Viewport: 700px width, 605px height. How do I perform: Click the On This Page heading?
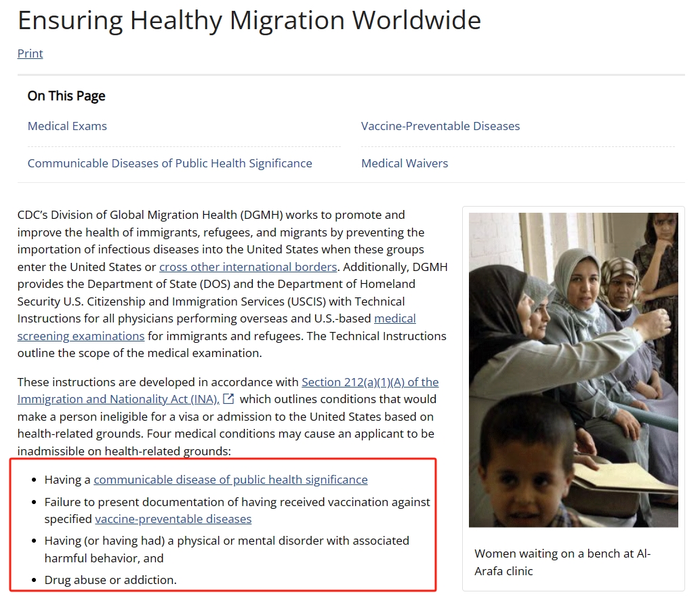click(66, 96)
